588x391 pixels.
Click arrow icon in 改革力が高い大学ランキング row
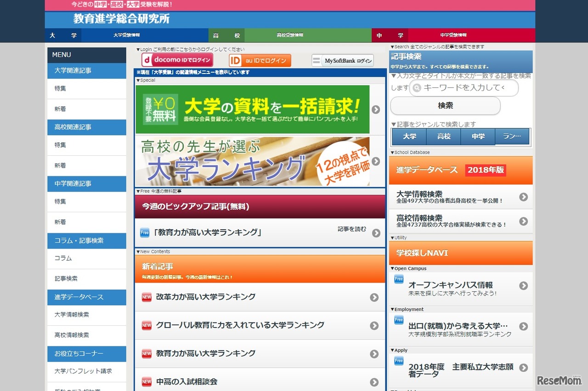(374, 297)
